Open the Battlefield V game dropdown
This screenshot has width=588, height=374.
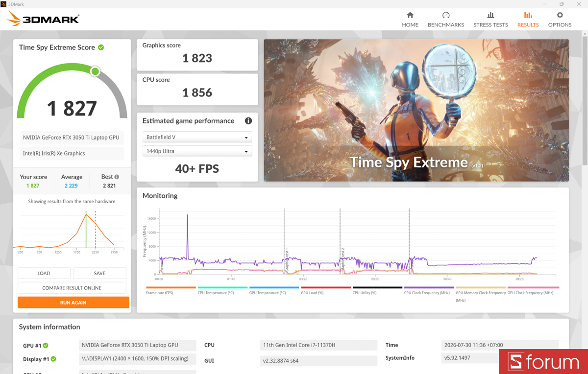tap(197, 138)
